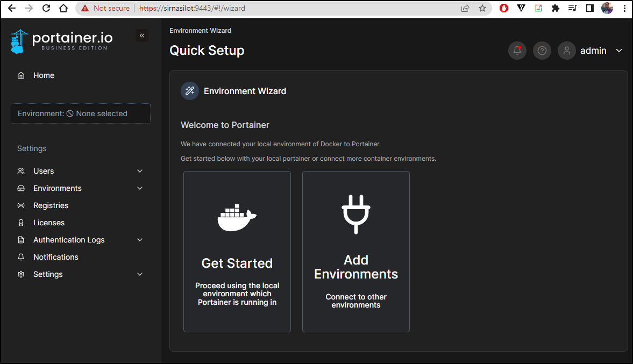
Task: Click the Authentication Logs document icon
Action: (21, 240)
